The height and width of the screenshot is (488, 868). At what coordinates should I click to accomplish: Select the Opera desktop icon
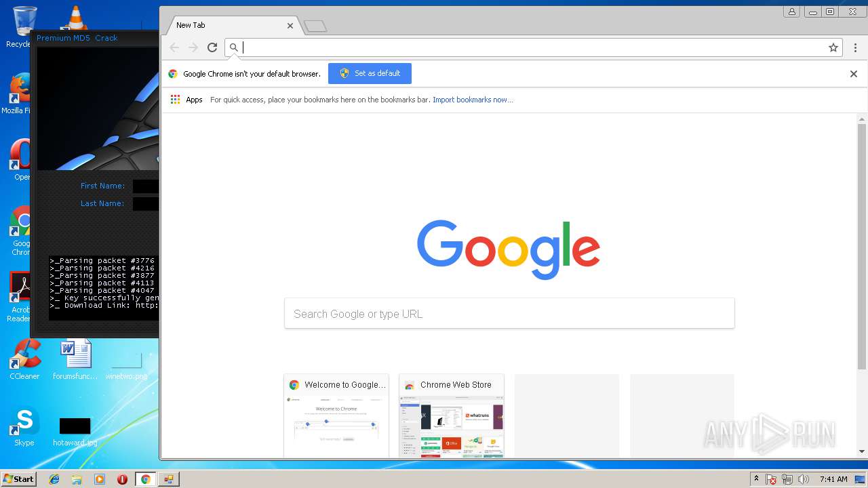[20, 160]
